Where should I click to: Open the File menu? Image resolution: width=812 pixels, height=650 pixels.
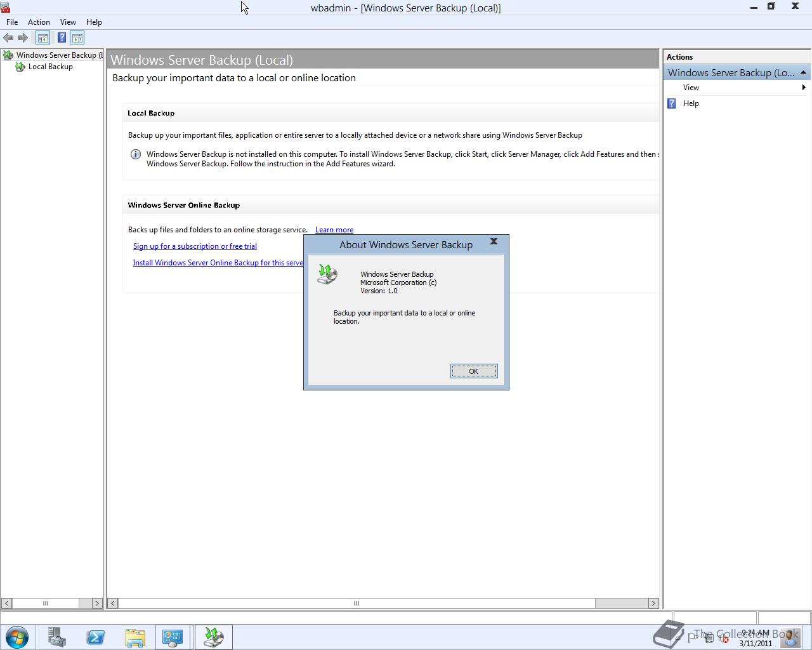12,22
